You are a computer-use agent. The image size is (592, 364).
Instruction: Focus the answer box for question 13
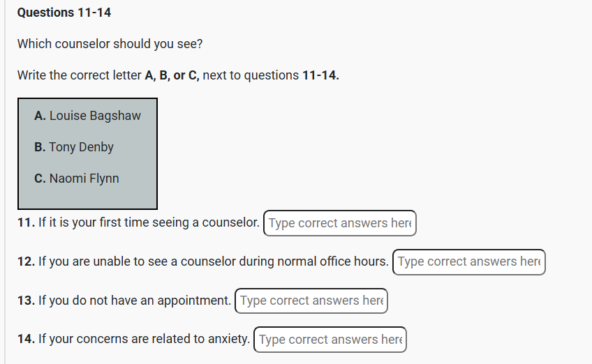tap(311, 301)
